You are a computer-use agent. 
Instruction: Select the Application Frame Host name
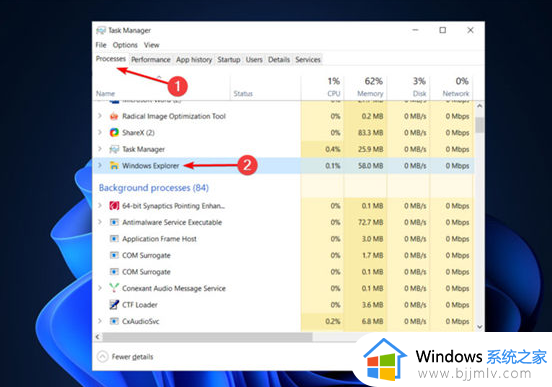(159, 239)
